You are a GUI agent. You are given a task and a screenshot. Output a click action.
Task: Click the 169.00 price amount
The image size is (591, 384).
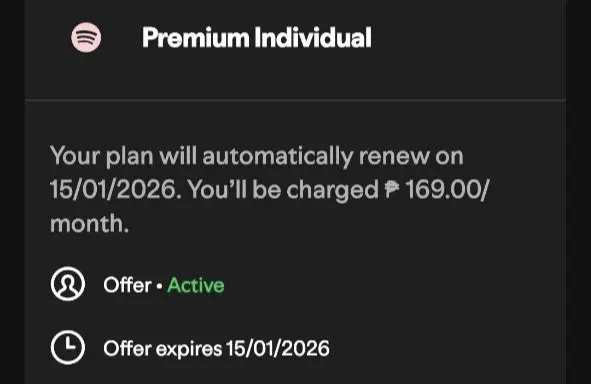click(x=442, y=189)
